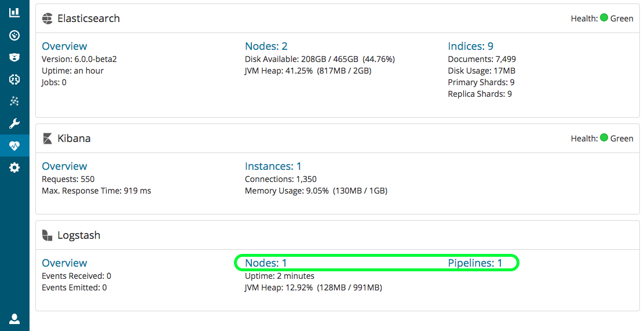Open Graph via the sidebar dots icon
The height and width of the screenshot is (331, 644).
click(14, 101)
